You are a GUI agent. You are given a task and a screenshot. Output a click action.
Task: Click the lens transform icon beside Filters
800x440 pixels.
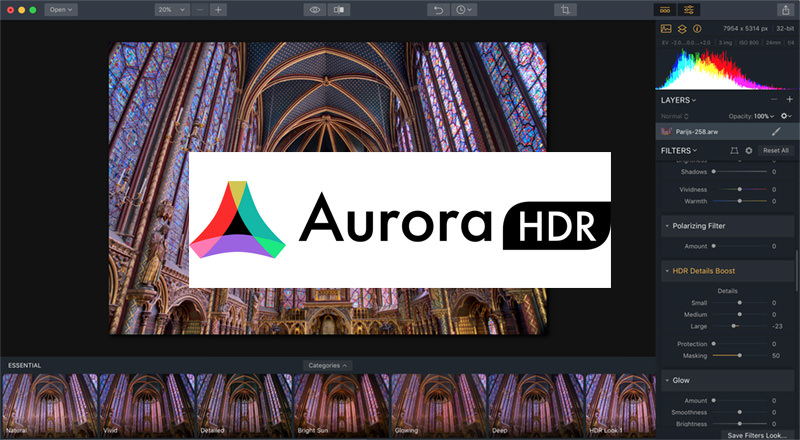coord(734,151)
